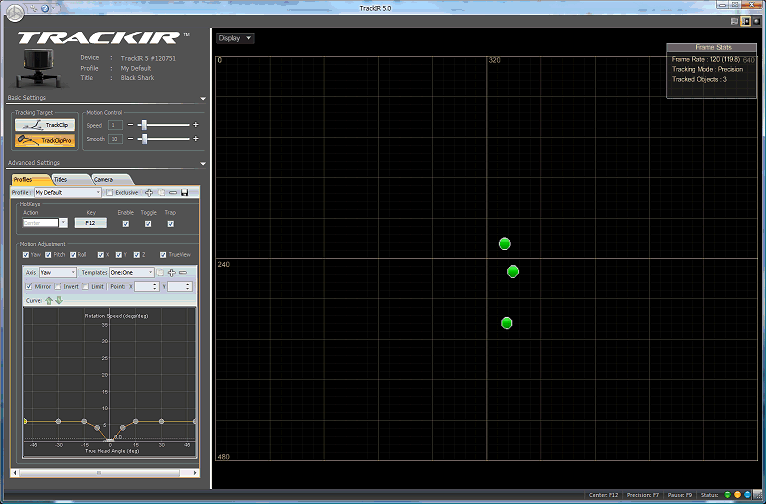Uncheck the Pitch motion checkbox
This screenshot has height=504, width=766.
point(48,254)
